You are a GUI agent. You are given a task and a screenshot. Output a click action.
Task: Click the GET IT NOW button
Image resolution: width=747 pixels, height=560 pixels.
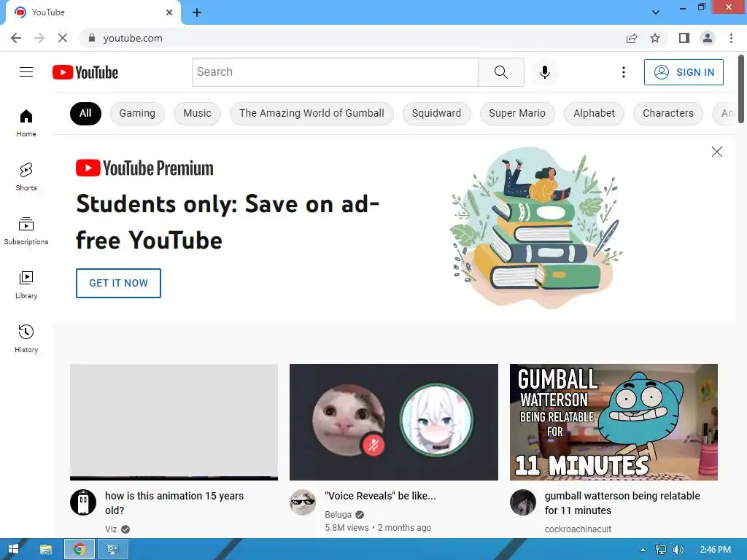(x=119, y=283)
